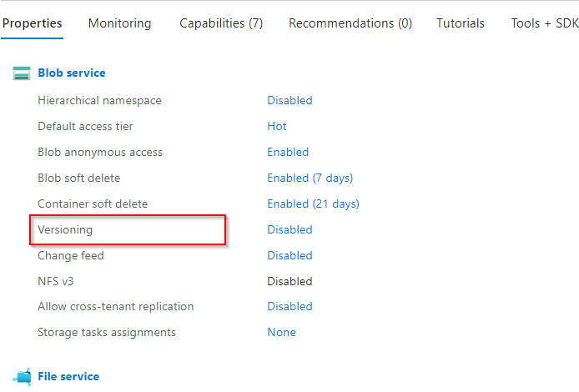This screenshot has width=579, height=392.
Task: Click Disabled link next to Versioning
Action: (x=289, y=230)
